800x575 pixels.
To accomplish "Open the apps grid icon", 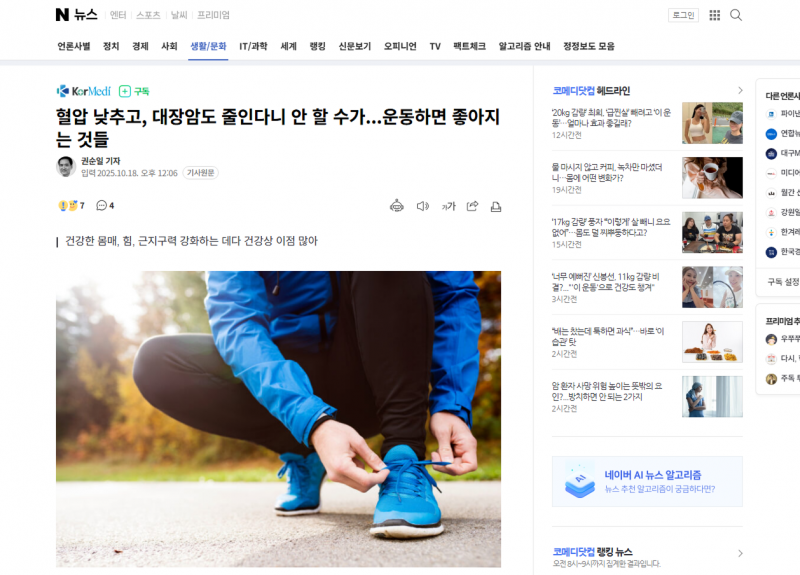I will point(715,15).
